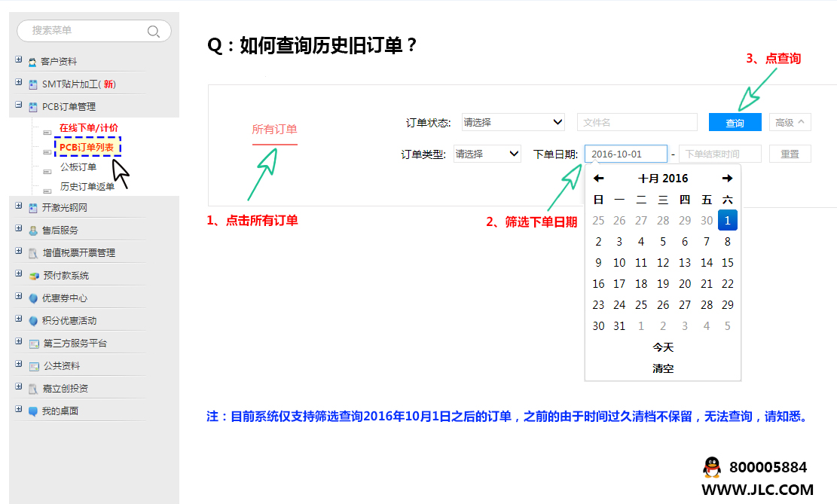The height and width of the screenshot is (504, 837).
Task: Click the 重置 reset button
Action: click(790, 154)
